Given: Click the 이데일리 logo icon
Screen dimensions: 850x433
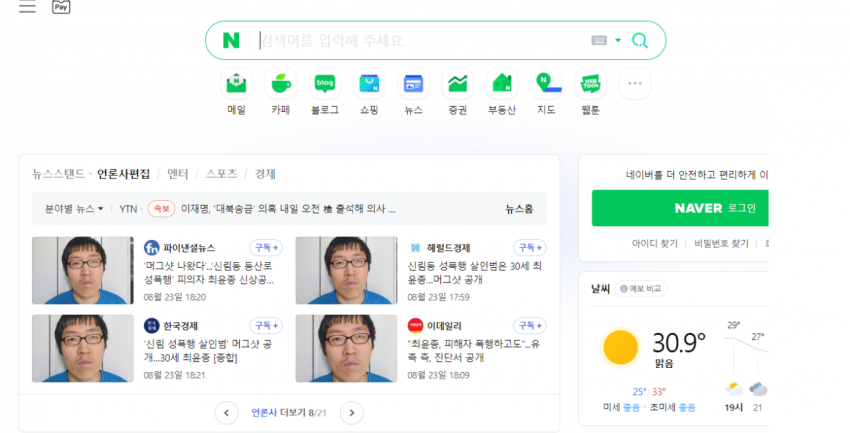Looking at the screenshot, I should tap(415, 326).
